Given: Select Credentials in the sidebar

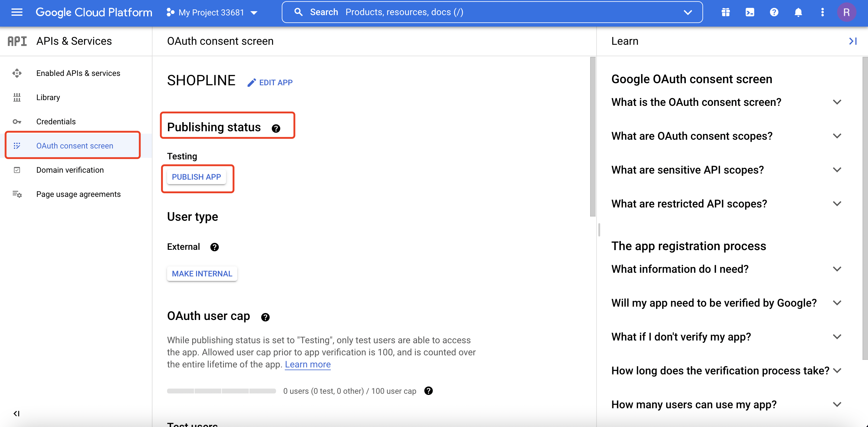Looking at the screenshot, I should (56, 122).
